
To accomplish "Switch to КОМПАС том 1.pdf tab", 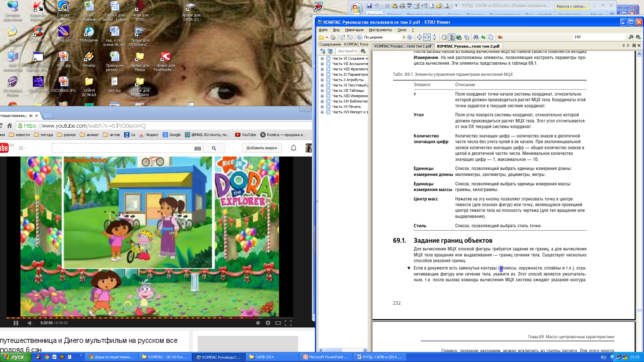I will pos(403,46).
